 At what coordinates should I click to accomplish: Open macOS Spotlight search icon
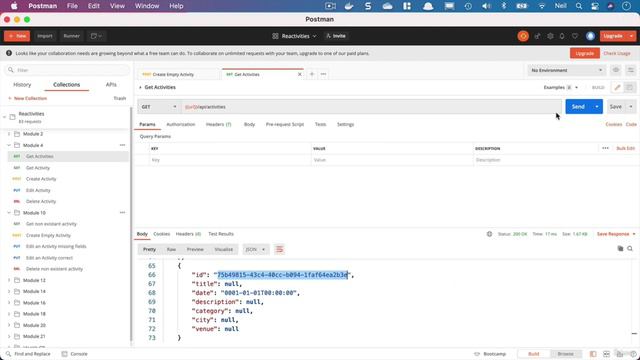pyautogui.click(x=579, y=6)
